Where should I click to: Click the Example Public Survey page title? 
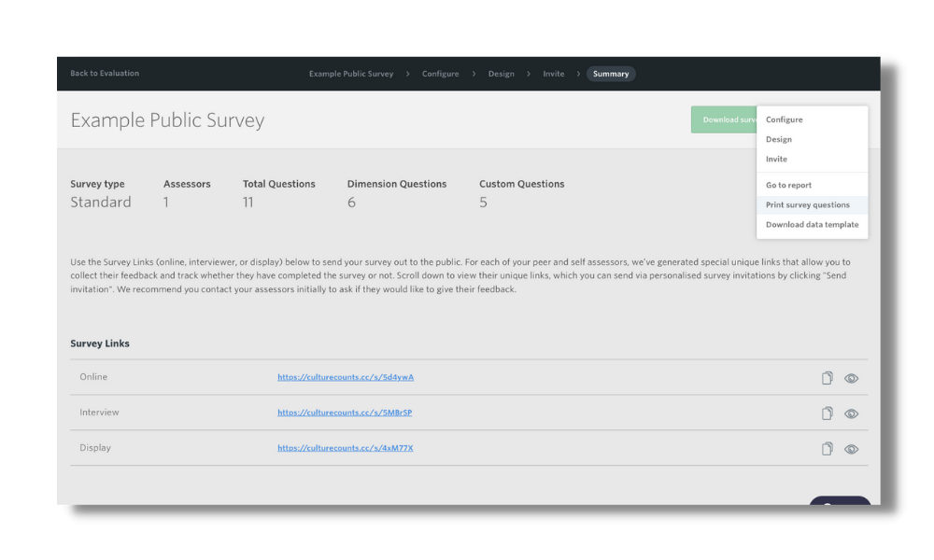pos(167,120)
